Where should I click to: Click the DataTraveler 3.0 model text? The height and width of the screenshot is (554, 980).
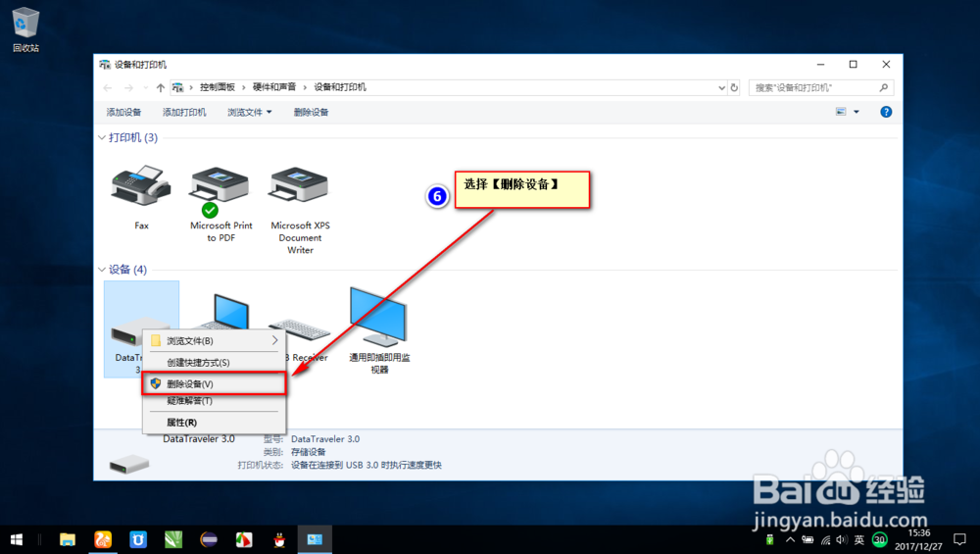tap(325, 439)
